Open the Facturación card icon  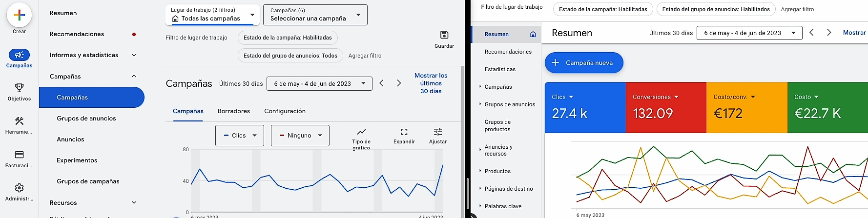coord(20,155)
